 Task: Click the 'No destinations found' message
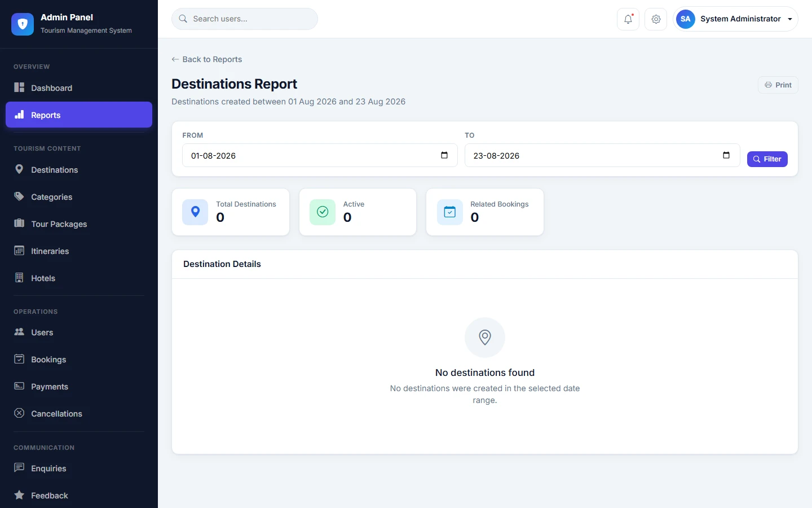485,373
